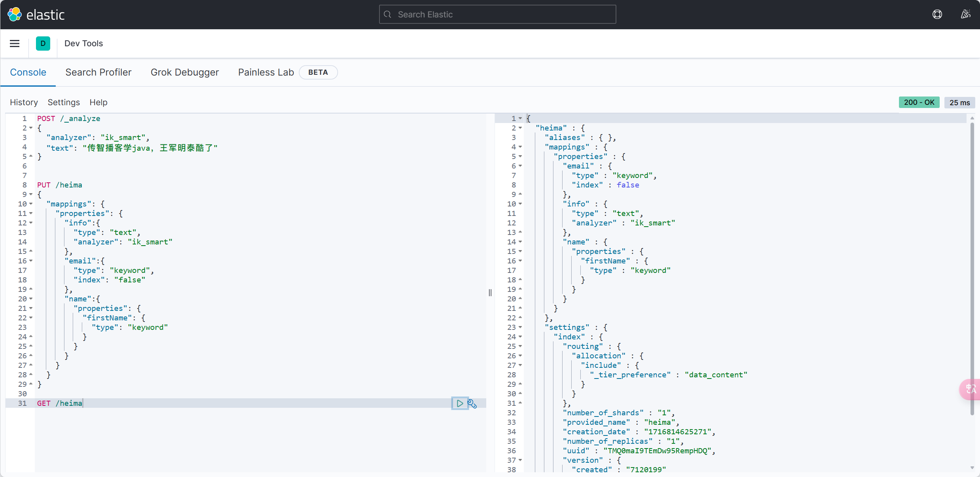Click the green D space avatar
The image size is (980, 477).
click(x=43, y=44)
